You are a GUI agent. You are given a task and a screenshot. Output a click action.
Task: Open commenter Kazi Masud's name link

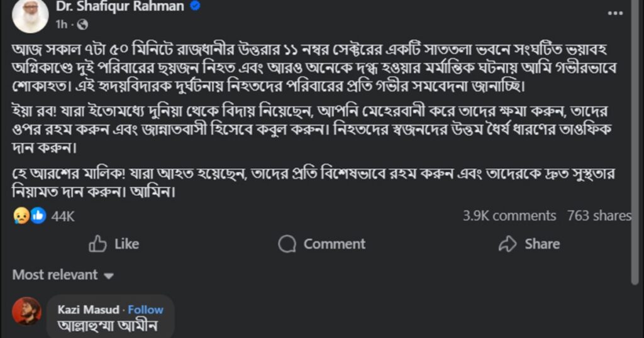89,310
